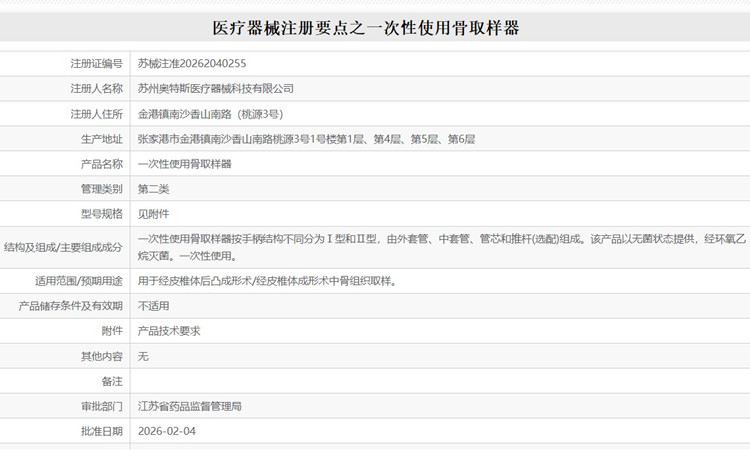Click the title 医疗器械注册要点之一次性使用骨取样器
Screen dimensions: 750x457
[366, 28]
